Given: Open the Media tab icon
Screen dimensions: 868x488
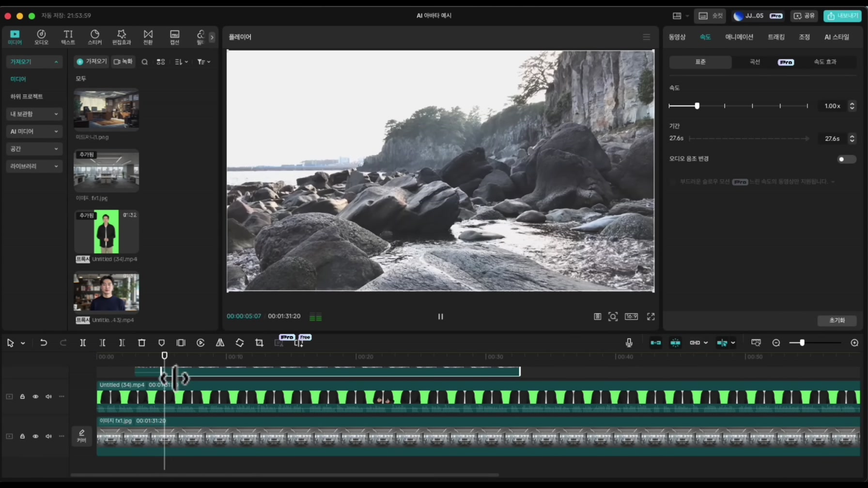Looking at the screenshot, I should [x=15, y=37].
